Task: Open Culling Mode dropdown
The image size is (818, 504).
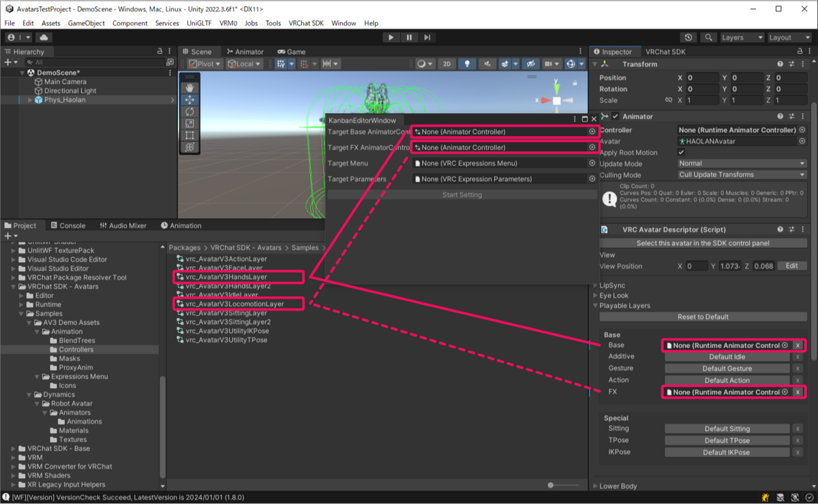Action: [742, 175]
